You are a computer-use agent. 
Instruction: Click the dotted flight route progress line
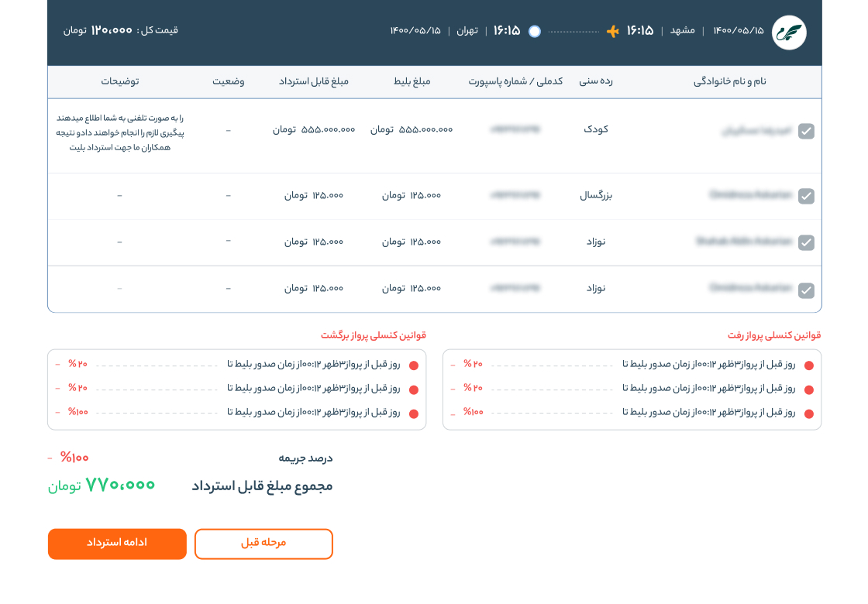(573, 32)
